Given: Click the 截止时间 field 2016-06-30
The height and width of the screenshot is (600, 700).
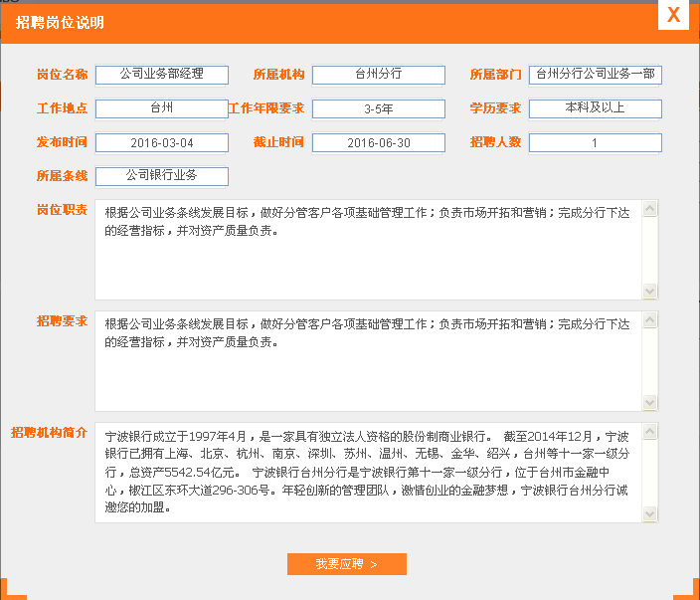Looking at the screenshot, I should point(379,143).
